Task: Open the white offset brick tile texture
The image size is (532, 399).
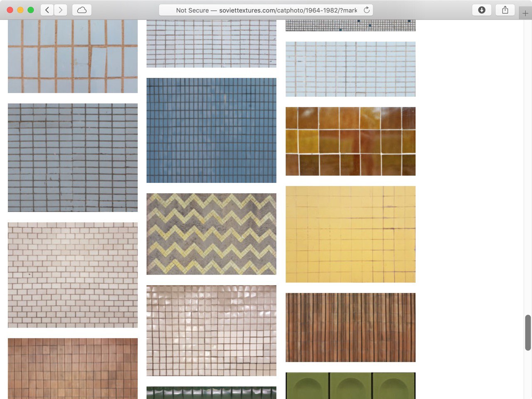Action: click(73, 275)
